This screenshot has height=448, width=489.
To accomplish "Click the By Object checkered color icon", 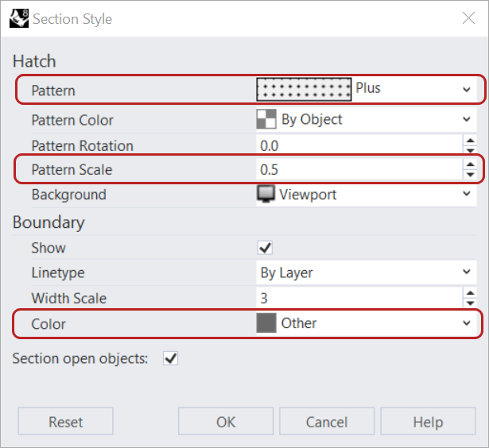I will tap(266, 119).
